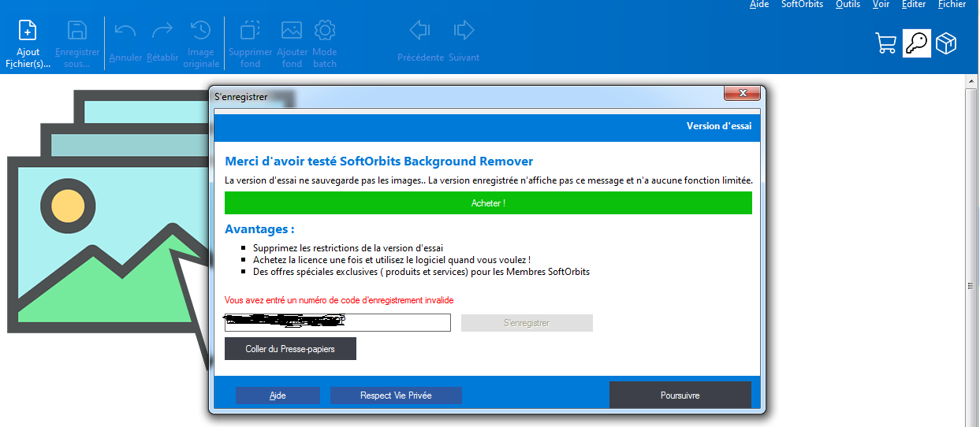Click the 3D box product icon

tap(946, 43)
